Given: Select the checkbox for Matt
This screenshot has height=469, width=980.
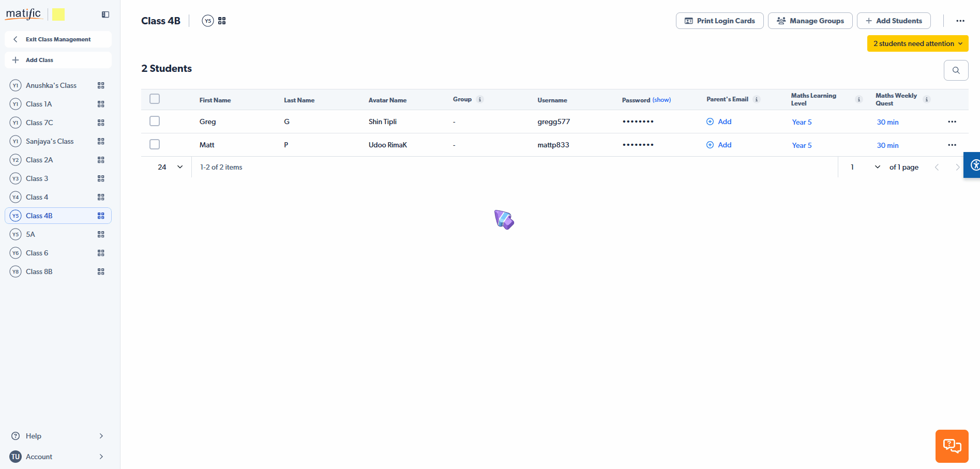Looking at the screenshot, I should click(155, 144).
